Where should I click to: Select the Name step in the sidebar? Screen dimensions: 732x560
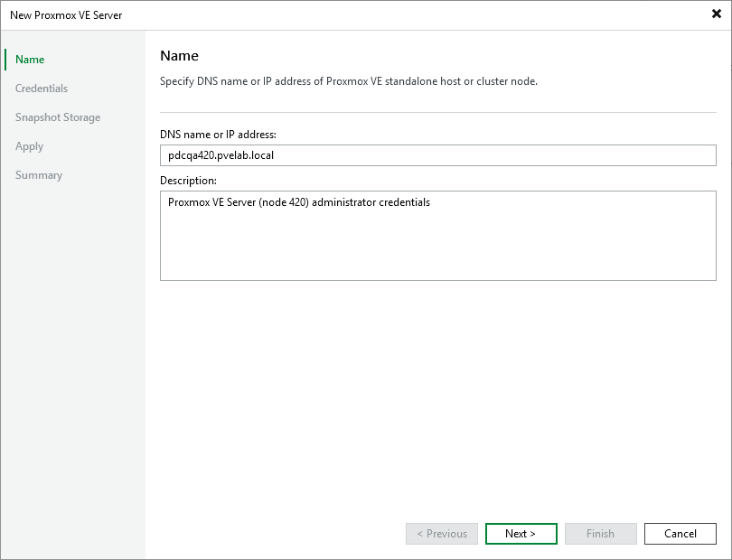point(29,59)
